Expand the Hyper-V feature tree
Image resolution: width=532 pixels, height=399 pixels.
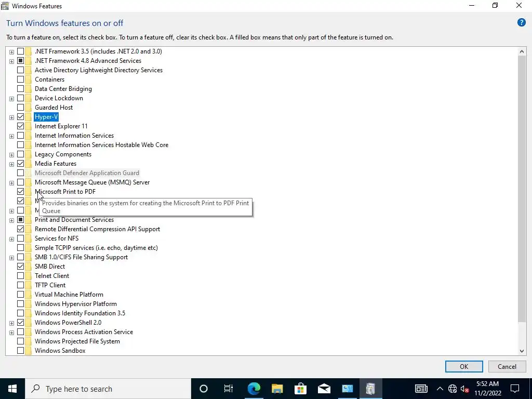coord(11,117)
